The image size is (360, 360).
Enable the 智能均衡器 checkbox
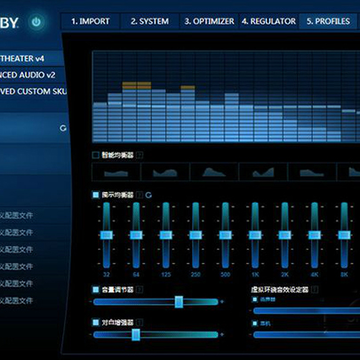point(96,155)
